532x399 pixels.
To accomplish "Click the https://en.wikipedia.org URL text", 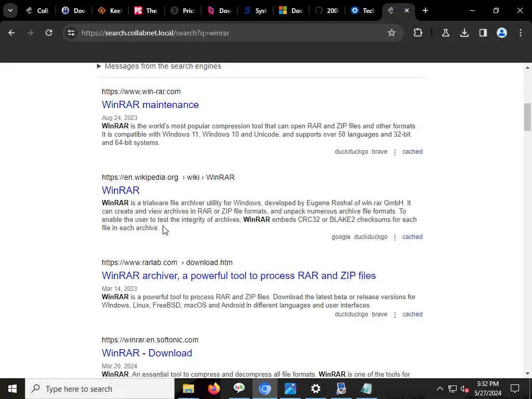I will [140, 178].
